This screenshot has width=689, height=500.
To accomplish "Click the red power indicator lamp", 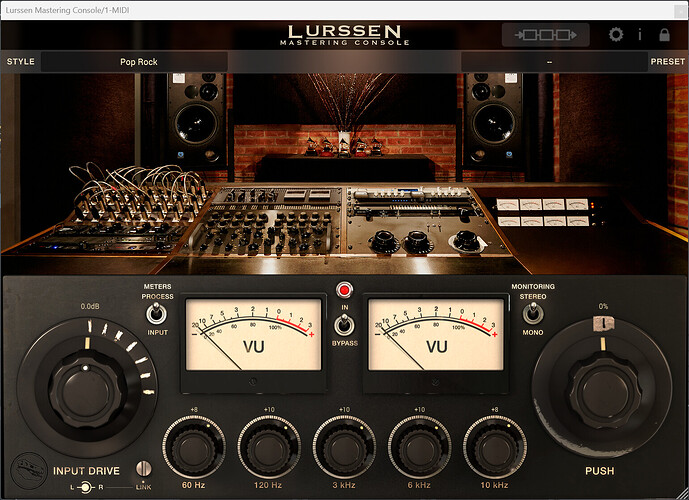I will click(344, 290).
